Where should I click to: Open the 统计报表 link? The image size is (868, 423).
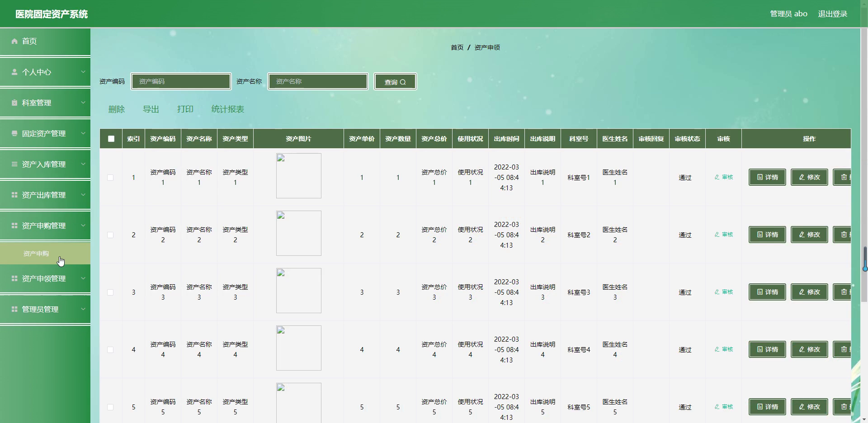pos(228,109)
